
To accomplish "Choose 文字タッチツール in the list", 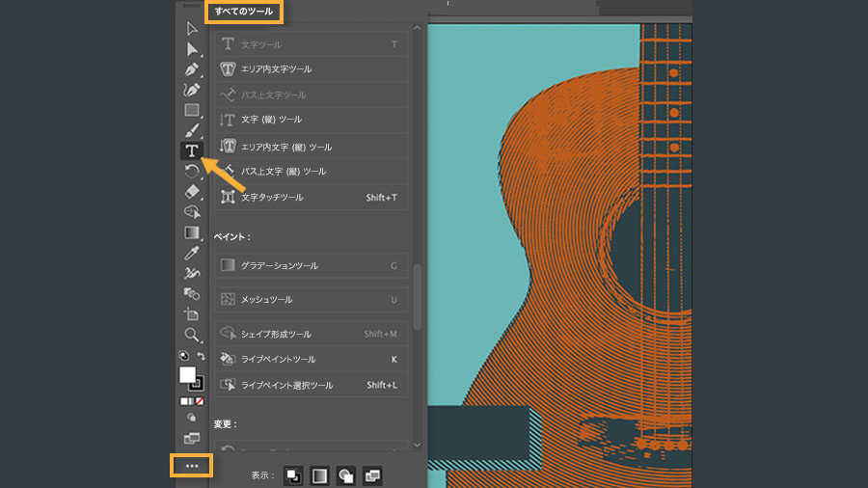I will tap(312, 197).
